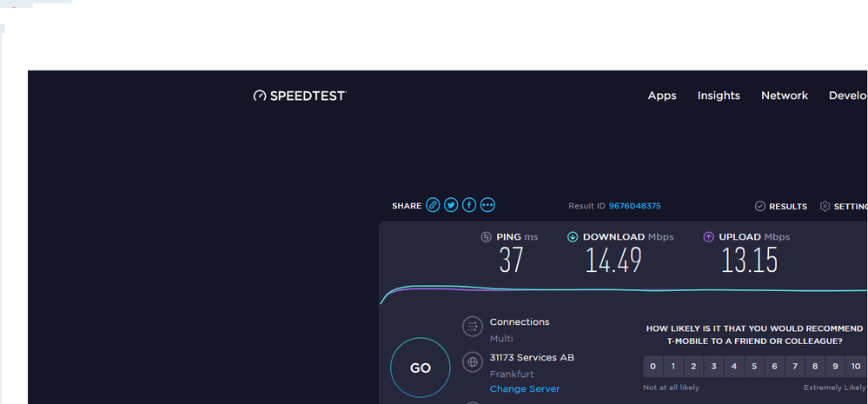Image resolution: width=868 pixels, height=404 pixels.
Task: Rate recommendation 7
Action: click(795, 367)
